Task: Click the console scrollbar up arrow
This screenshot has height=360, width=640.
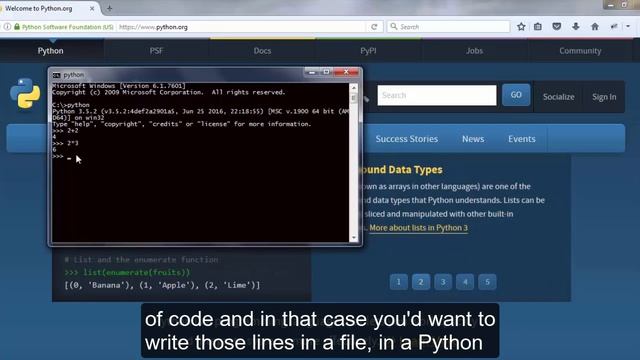Action: 354,87
